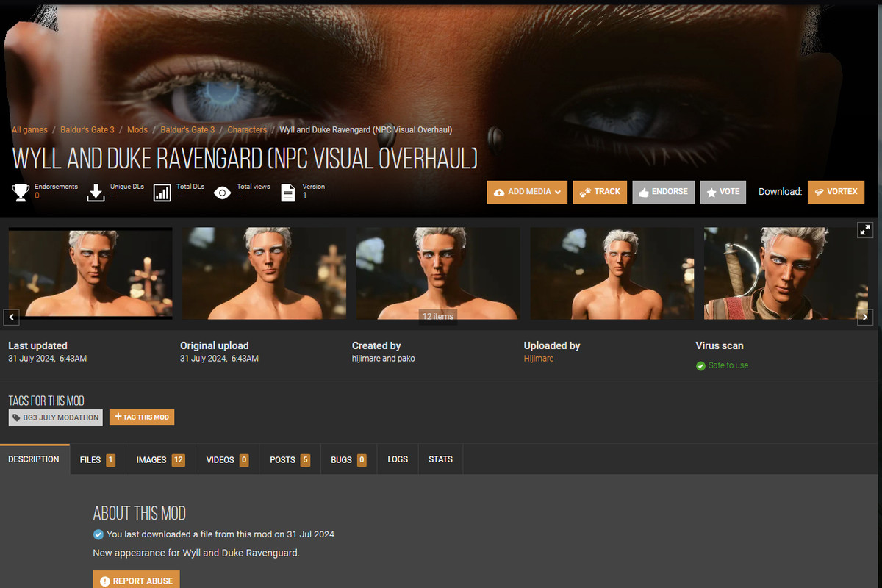This screenshot has height=588, width=882.
Task: Click the 'Original upload' date text
Action: coord(219,359)
